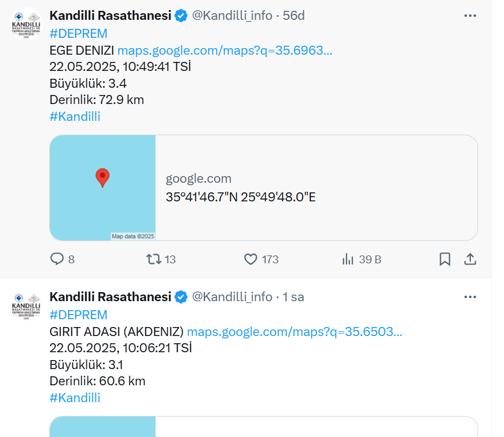
Task: Open #DEPREM hashtag in first tweet
Action: (78, 34)
